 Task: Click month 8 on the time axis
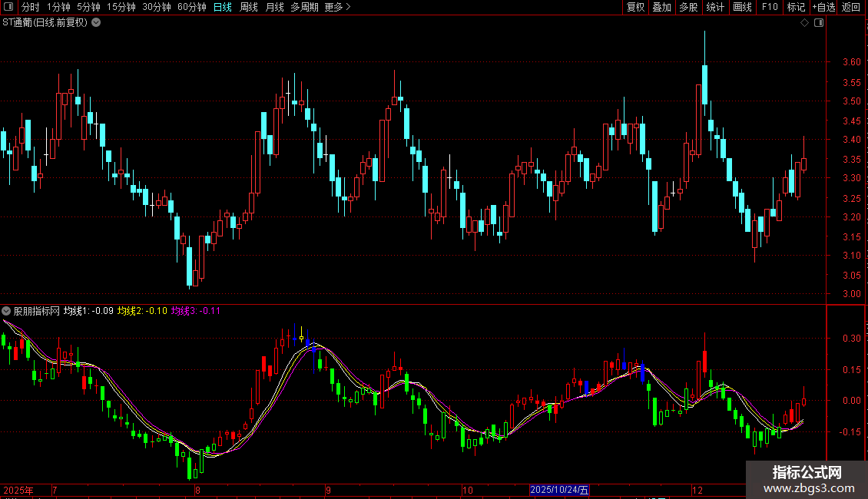pos(197,490)
